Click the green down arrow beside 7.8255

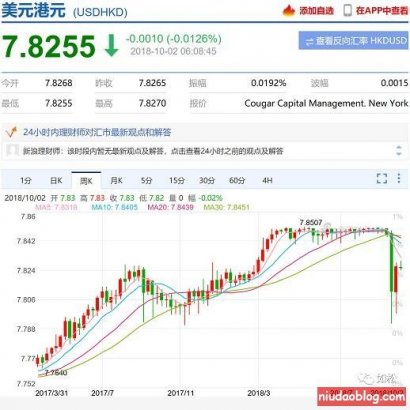(111, 45)
